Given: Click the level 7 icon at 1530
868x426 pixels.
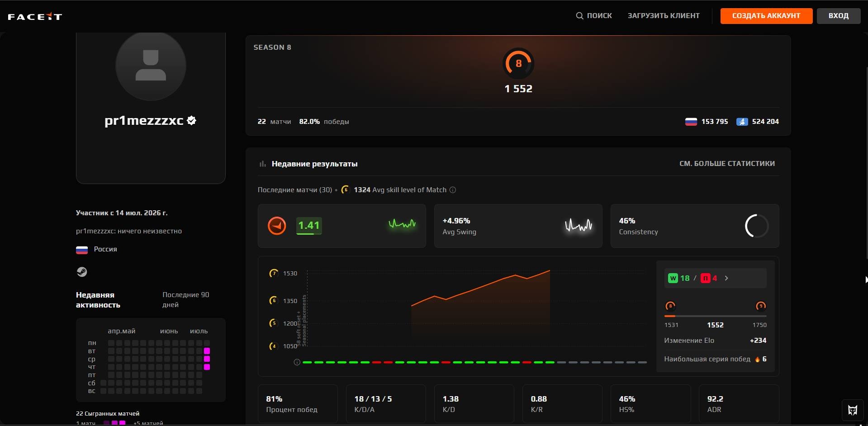Looking at the screenshot, I should tap(273, 273).
